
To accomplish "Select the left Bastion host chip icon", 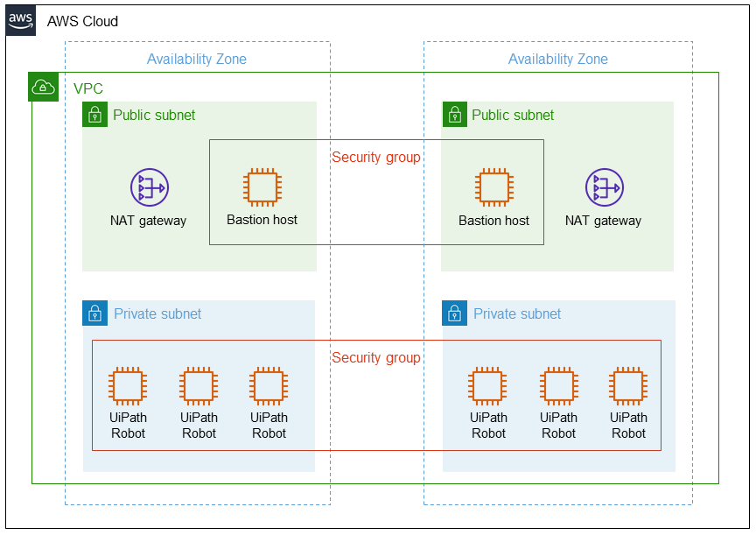I will (262, 187).
